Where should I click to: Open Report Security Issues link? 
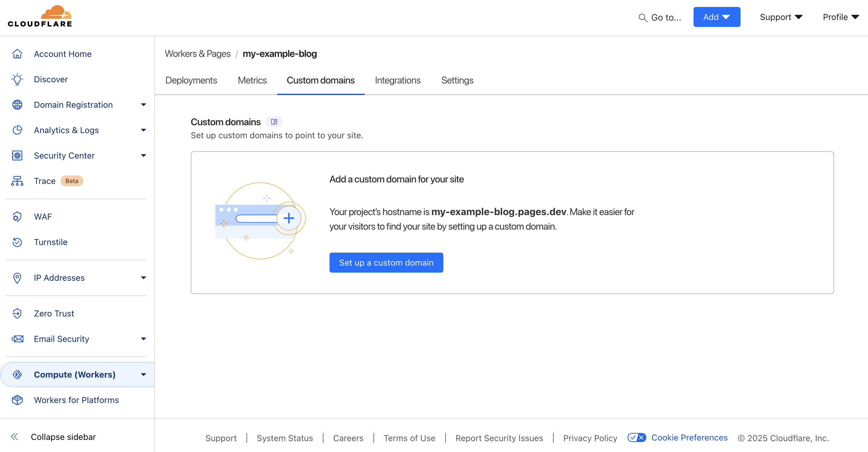pos(499,438)
